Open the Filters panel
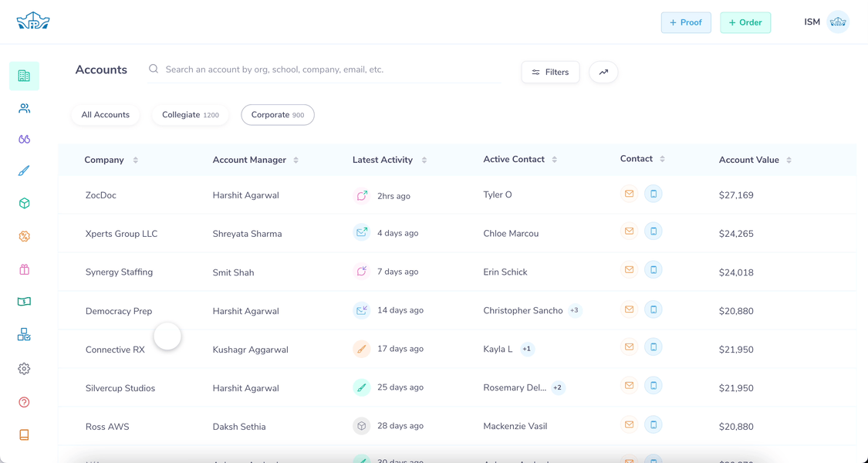 (550, 72)
